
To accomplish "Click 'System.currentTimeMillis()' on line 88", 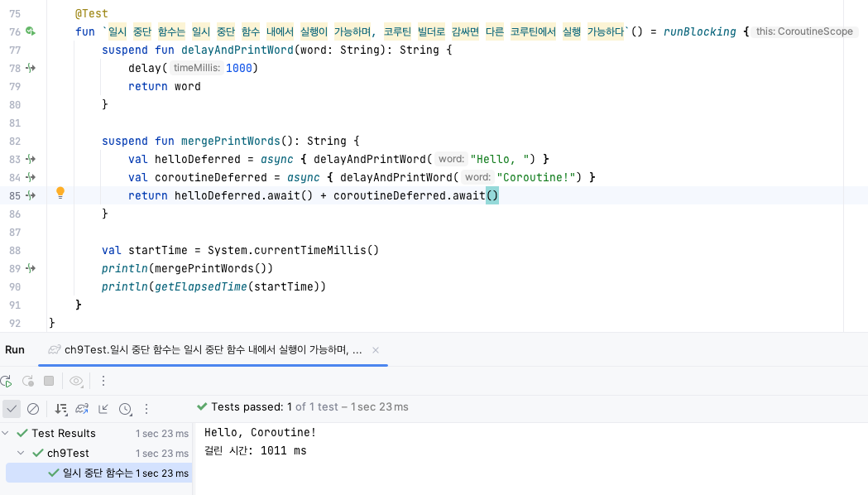I will [294, 250].
